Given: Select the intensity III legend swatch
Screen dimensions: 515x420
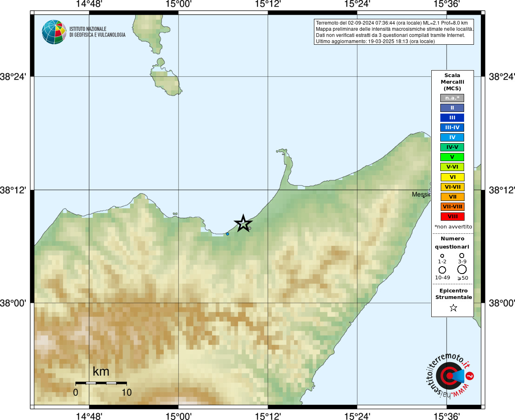Looking at the screenshot, I should 452,118.
